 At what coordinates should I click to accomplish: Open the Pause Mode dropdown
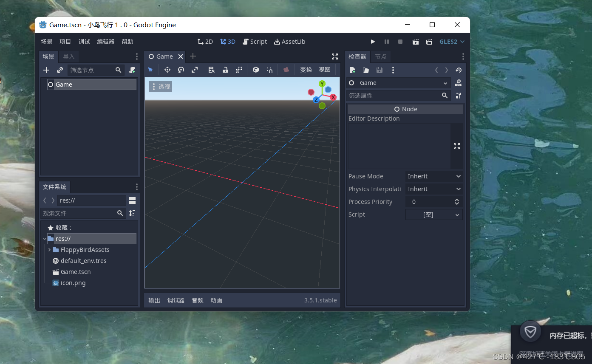434,176
